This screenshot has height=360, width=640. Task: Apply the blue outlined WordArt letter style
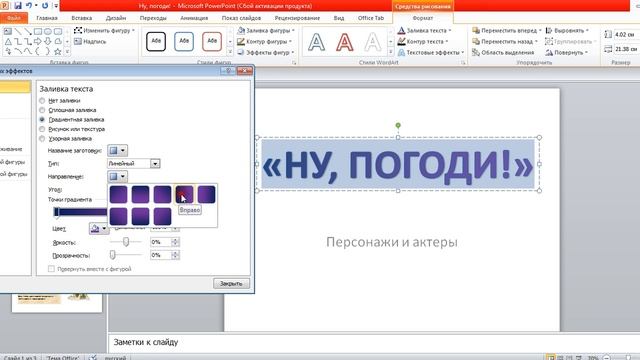coord(317,42)
